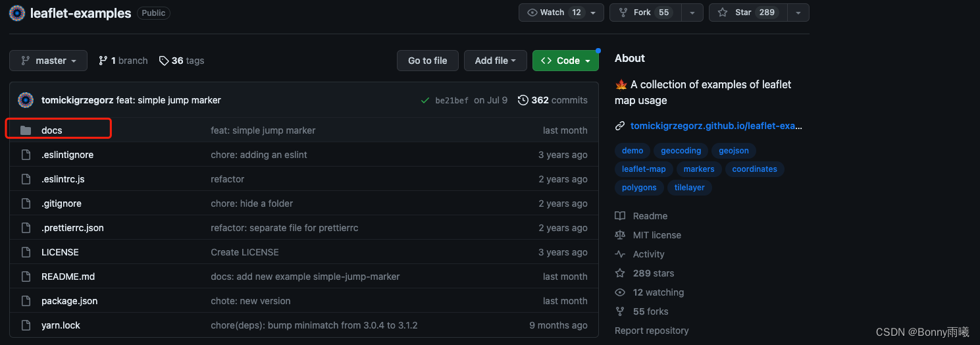Click the file icon beside .prettierrc.json

click(26, 228)
